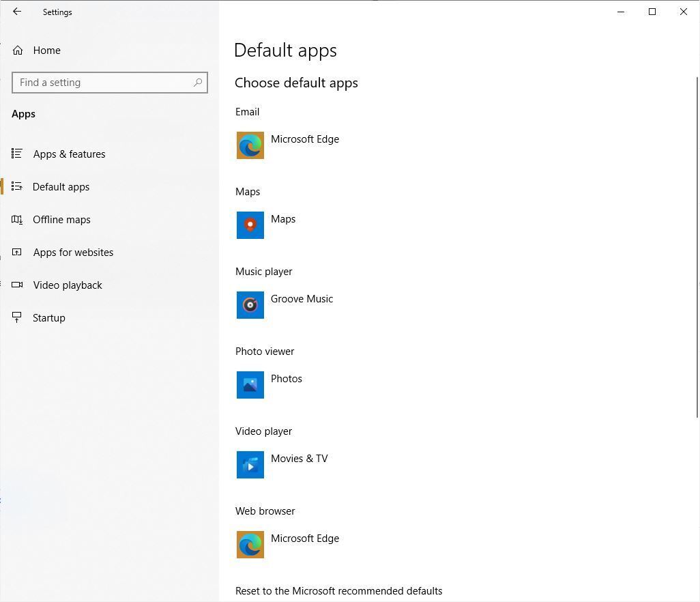Change the default Maps app label
This screenshot has width=700, height=602.
click(x=283, y=219)
